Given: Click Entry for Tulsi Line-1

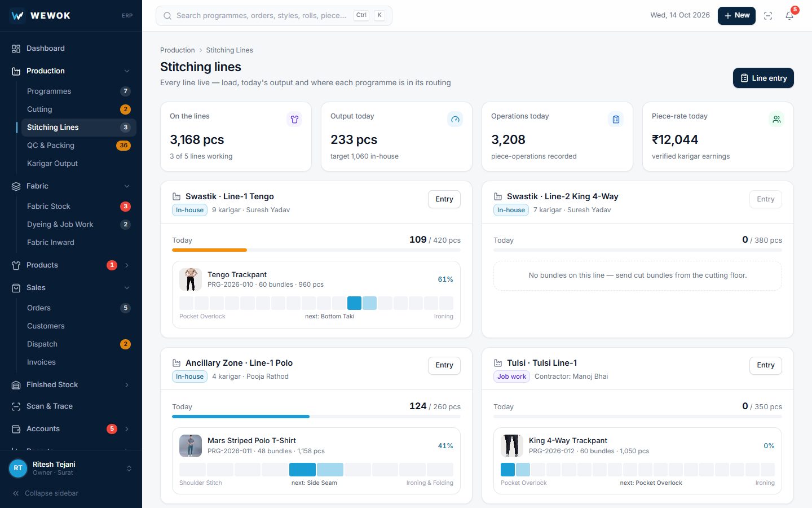Looking at the screenshot, I should tap(766, 365).
